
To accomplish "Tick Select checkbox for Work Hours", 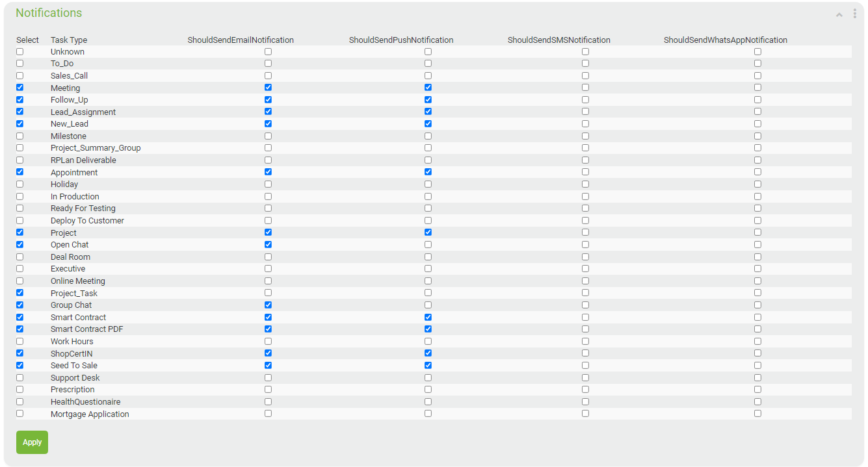I will [x=20, y=341].
